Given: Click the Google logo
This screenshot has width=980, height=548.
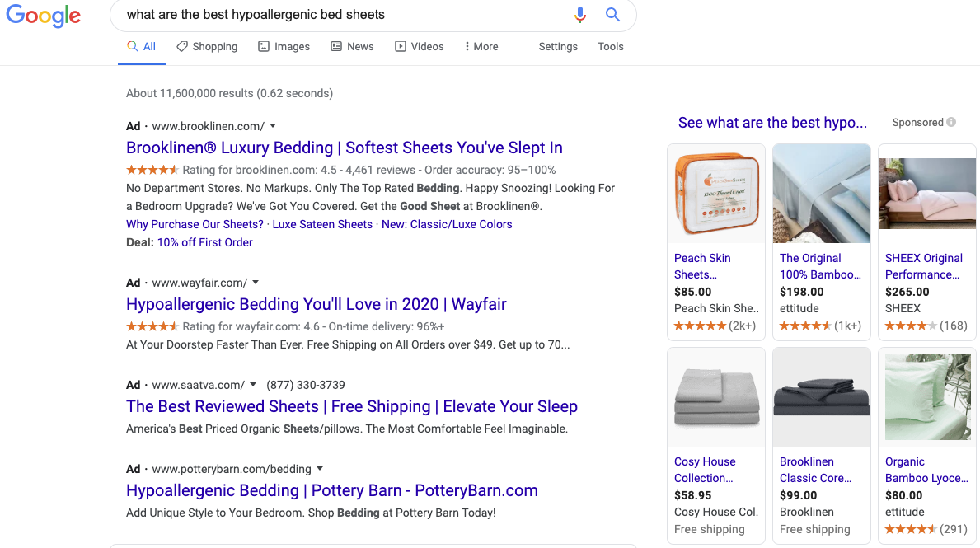Looking at the screenshot, I should pyautogui.click(x=43, y=16).
